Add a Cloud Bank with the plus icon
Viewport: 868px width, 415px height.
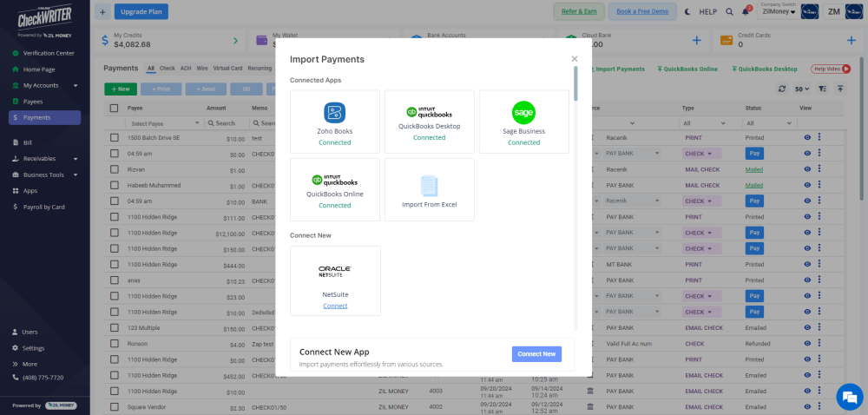[x=697, y=40]
